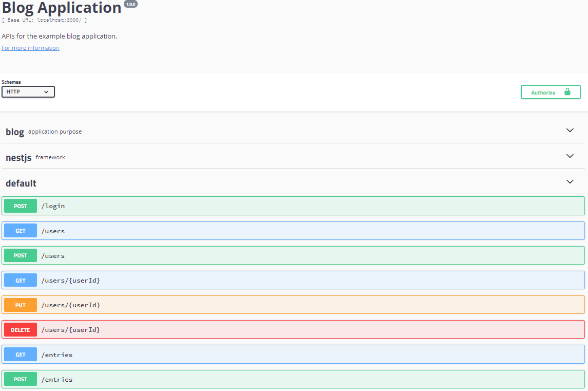This screenshot has width=588, height=391.
Task: Click the POST badge for /entries
Action: pos(21,380)
